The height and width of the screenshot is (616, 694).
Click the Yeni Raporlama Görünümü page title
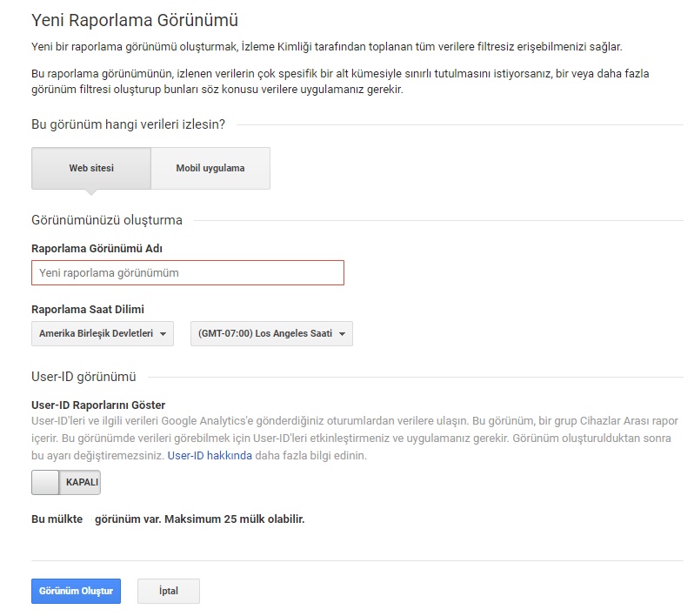(x=135, y=19)
